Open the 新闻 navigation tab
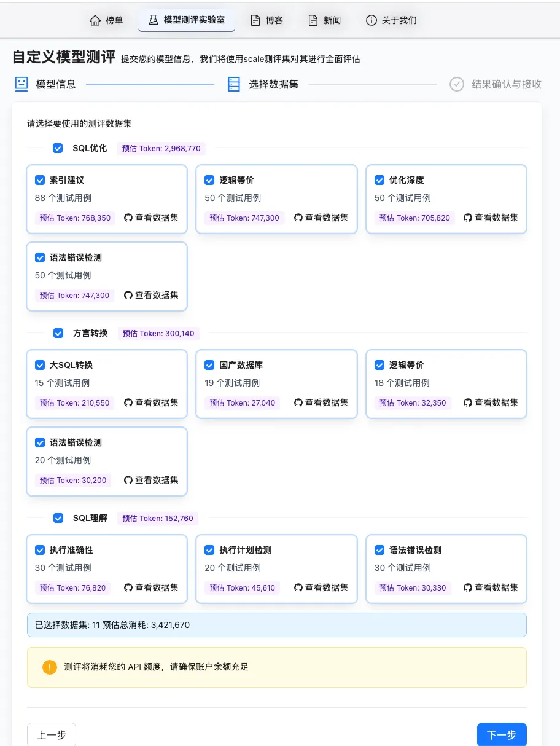This screenshot has height=746, width=560. point(325,20)
